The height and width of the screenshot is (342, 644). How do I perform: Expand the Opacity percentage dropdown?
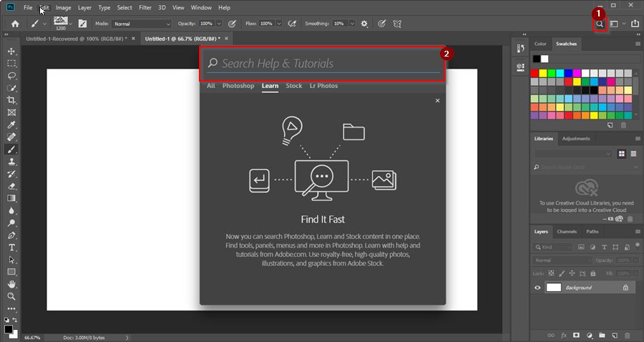coord(219,24)
